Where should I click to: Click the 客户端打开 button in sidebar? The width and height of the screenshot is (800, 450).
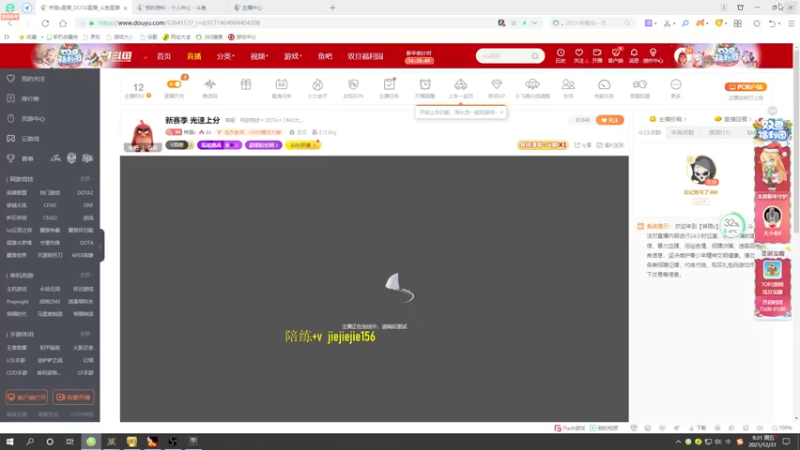[27, 397]
